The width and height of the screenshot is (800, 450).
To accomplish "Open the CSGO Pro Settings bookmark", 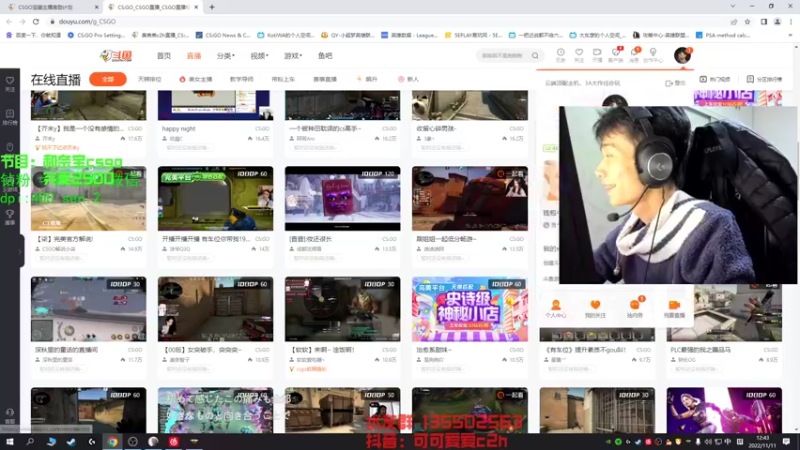I will tap(96, 35).
